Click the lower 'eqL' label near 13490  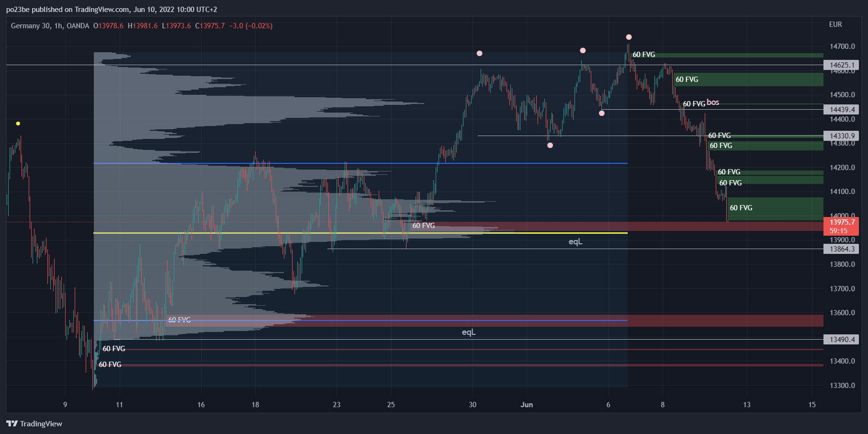click(469, 331)
